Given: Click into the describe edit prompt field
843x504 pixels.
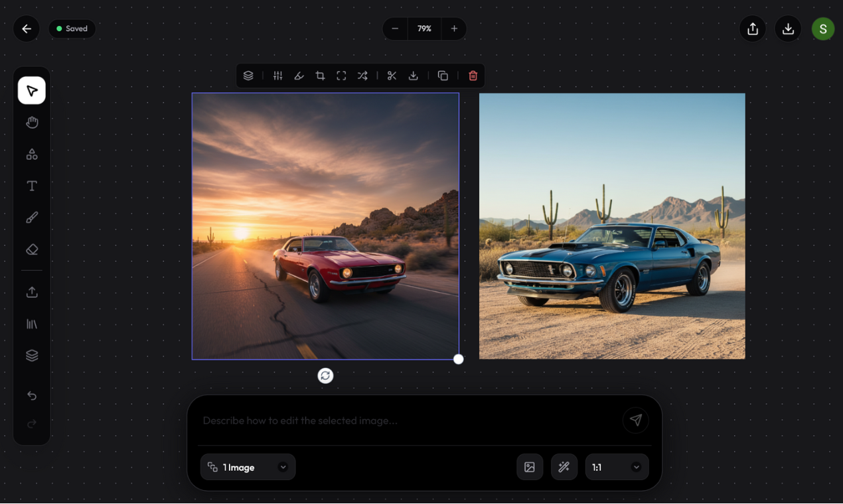Looking at the screenshot, I should tap(408, 420).
